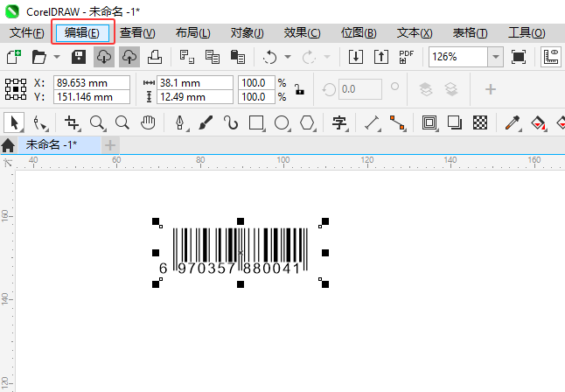Select the Pan hand tool
Viewport: 565px width, 392px height.
148,123
